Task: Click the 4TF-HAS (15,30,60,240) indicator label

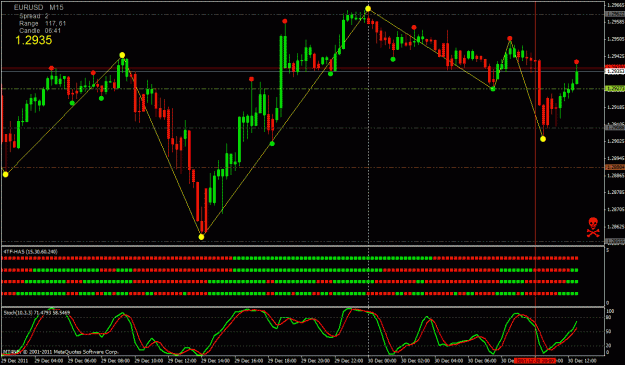Action: 30,252
